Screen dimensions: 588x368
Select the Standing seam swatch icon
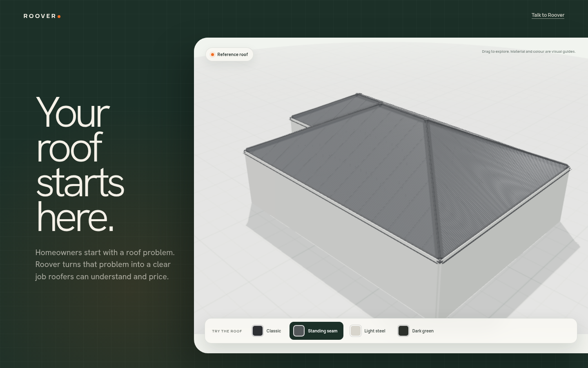(299, 331)
